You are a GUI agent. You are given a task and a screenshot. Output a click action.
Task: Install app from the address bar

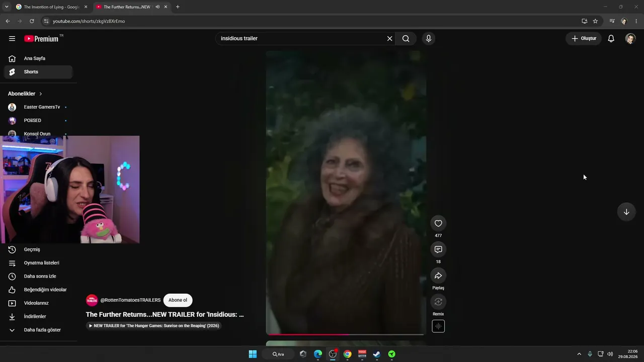[584, 21]
